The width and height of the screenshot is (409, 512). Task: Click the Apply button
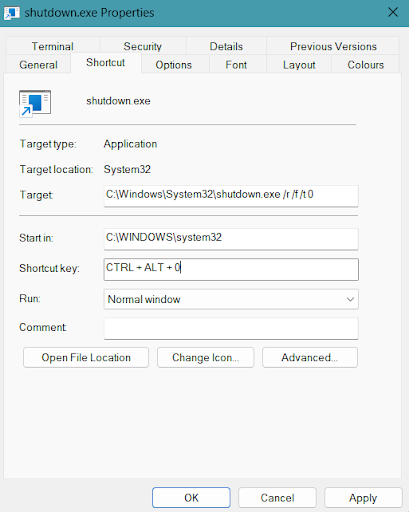(363, 498)
